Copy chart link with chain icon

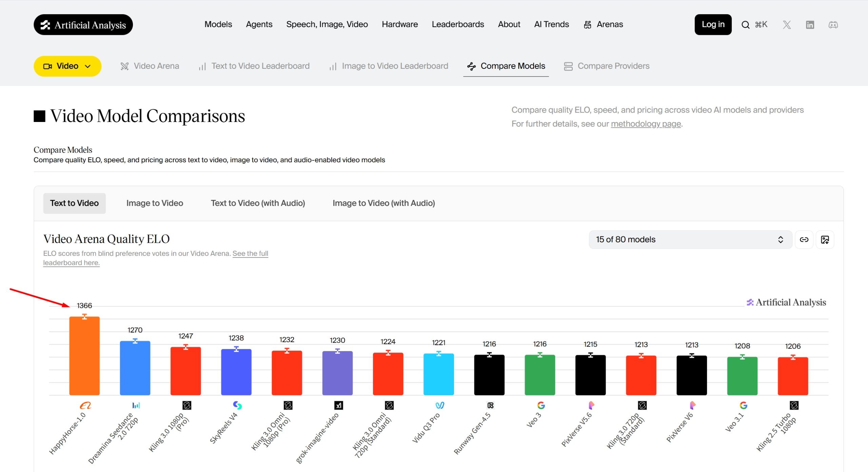tap(804, 240)
